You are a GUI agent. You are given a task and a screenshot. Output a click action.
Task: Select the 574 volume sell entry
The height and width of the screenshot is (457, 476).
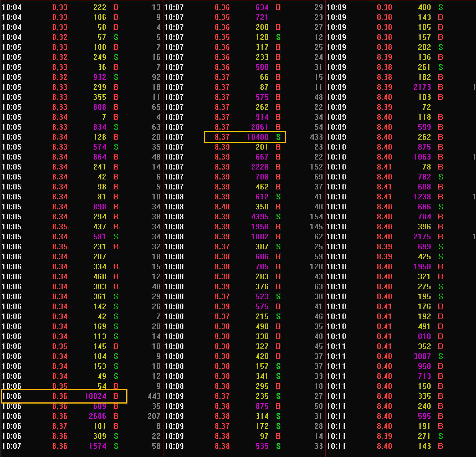tap(100, 147)
